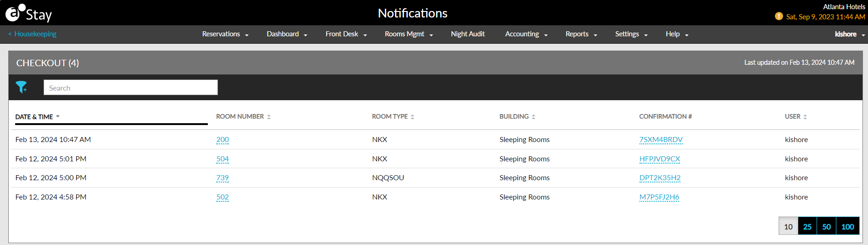
Task: Open confirmation 7SXM4BRDV
Action: pyautogui.click(x=661, y=140)
